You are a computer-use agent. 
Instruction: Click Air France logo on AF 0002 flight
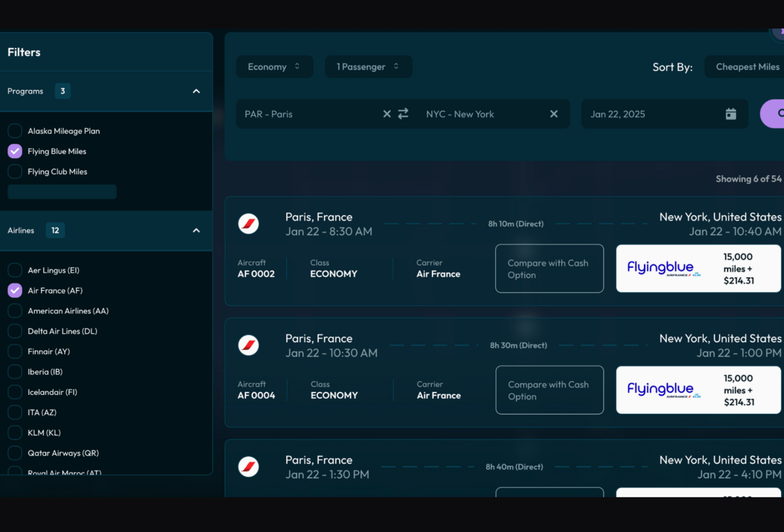click(x=248, y=224)
